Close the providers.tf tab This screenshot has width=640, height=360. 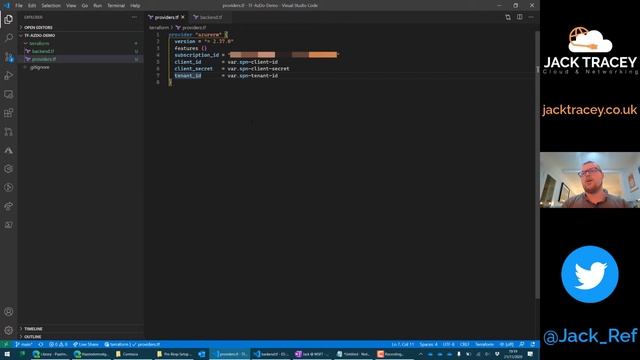(183, 17)
